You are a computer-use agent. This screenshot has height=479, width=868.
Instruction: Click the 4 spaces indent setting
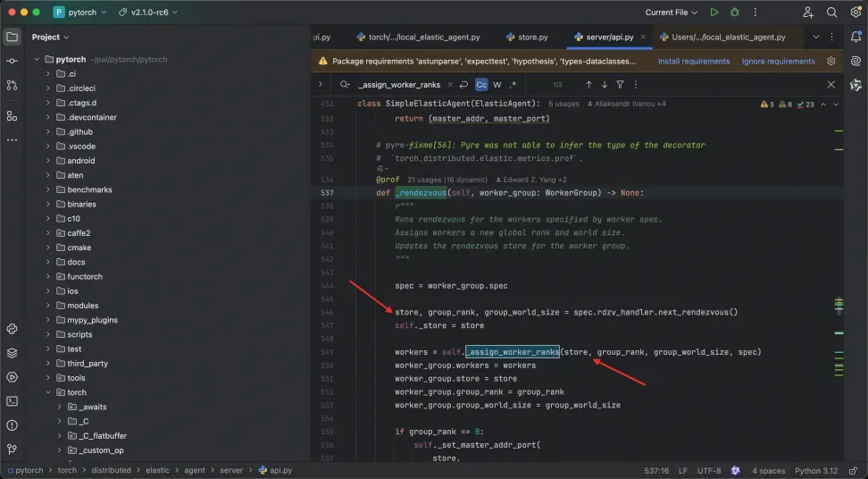click(x=768, y=471)
